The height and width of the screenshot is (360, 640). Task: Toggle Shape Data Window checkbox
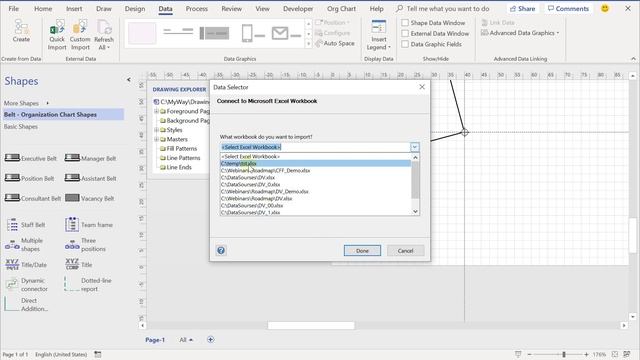tap(405, 23)
